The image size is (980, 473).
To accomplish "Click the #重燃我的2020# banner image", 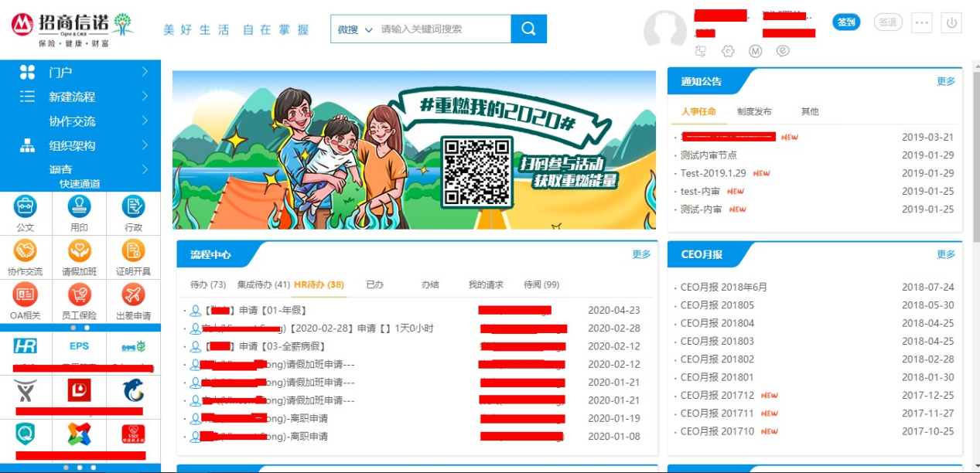I will [x=414, y=150].
